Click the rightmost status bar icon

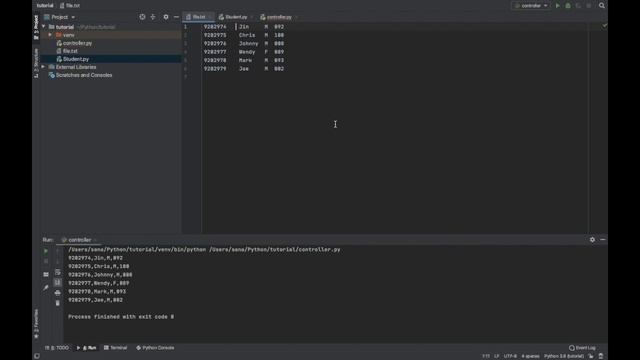coord(601,356)
